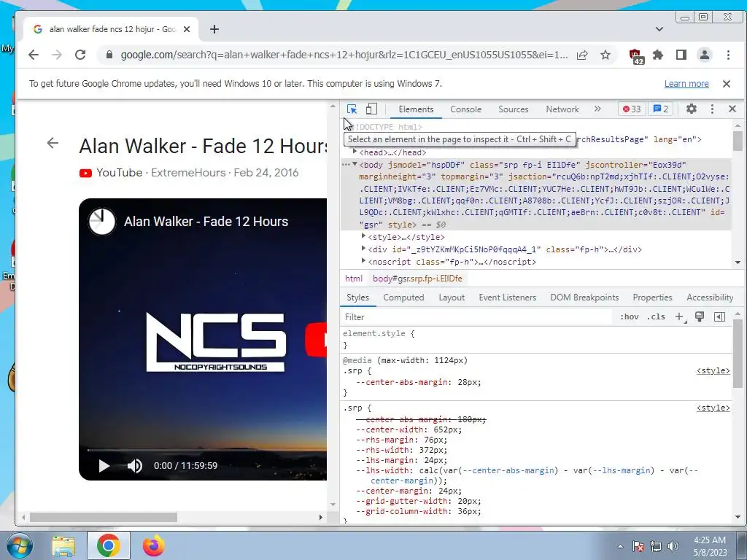Open DevTools customize menu (three dots)
Screen dimensions: 747x560
click(x=712, y=109)
